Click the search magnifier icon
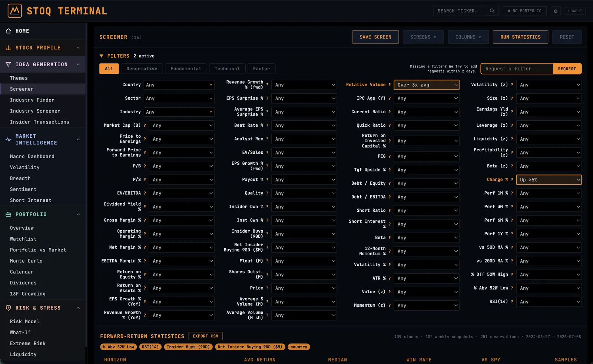 (x=492, y=11)
